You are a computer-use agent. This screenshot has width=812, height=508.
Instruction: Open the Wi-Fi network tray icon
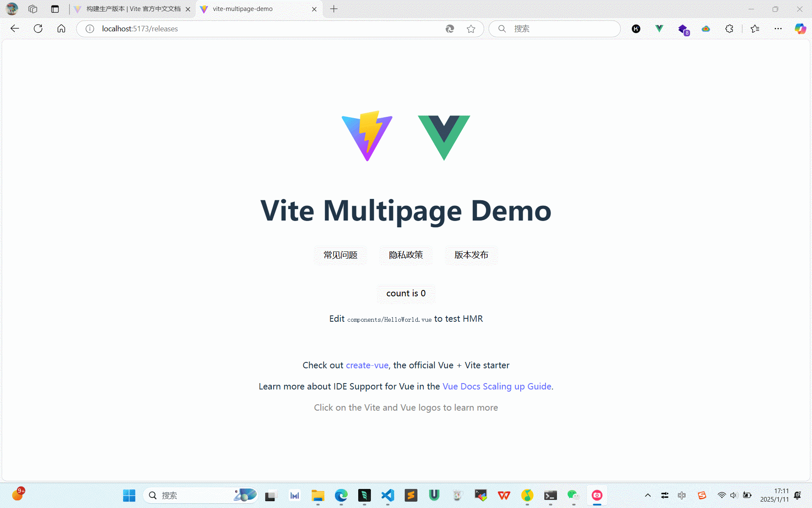tap(722, 495)
